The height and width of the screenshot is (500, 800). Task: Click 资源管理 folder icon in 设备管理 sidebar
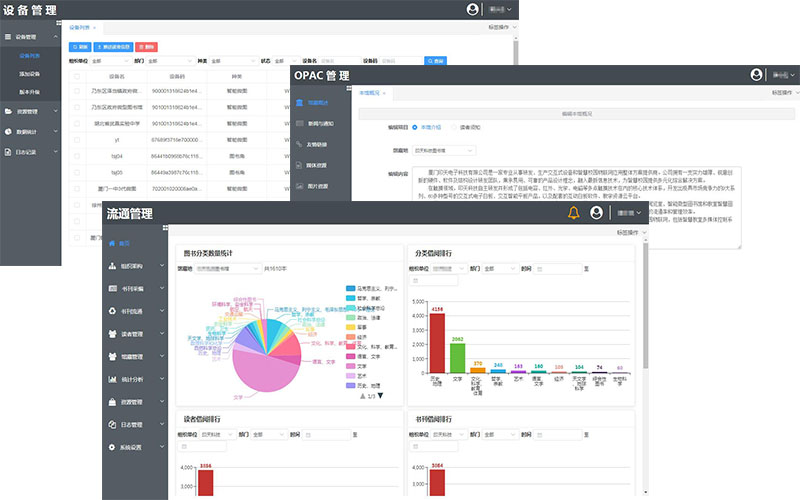pos(8,111)
